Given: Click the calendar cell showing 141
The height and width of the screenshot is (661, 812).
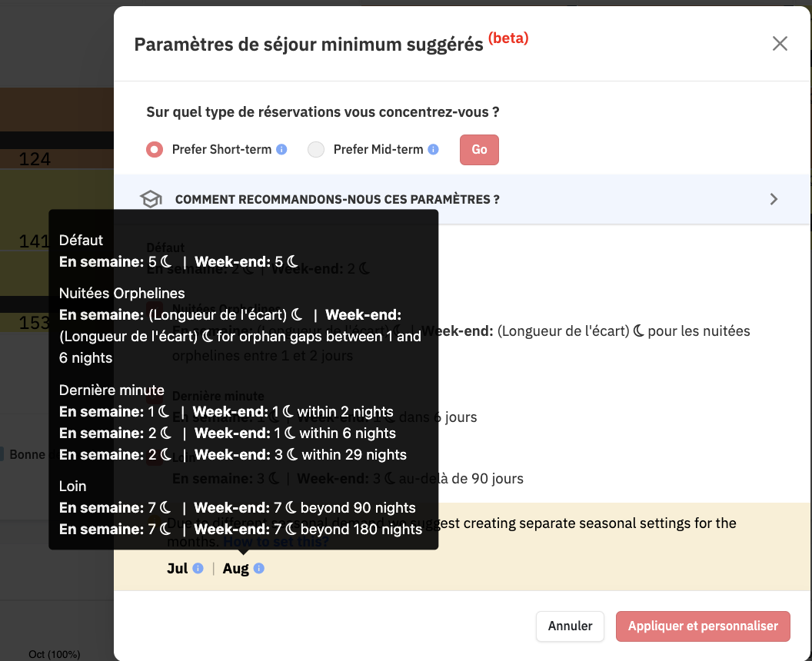Looking at the screenshot, I should [x=34, y=241].
